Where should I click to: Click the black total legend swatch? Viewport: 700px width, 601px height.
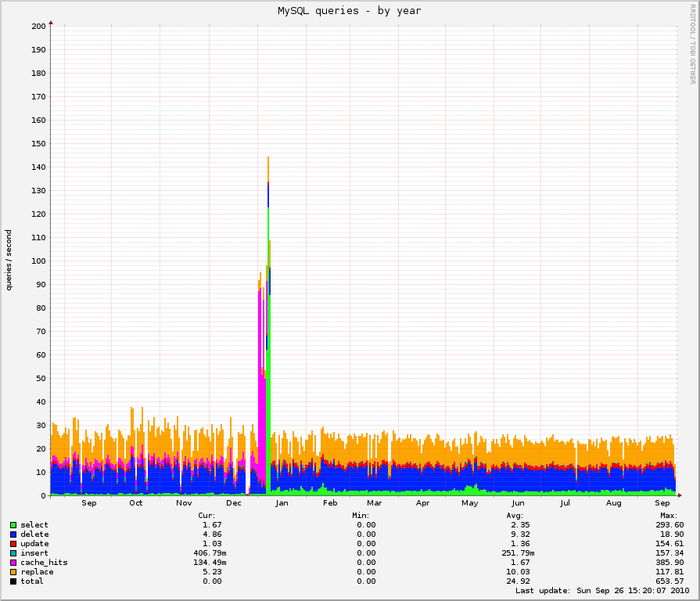pyautogui.click(x=13, y=581)
